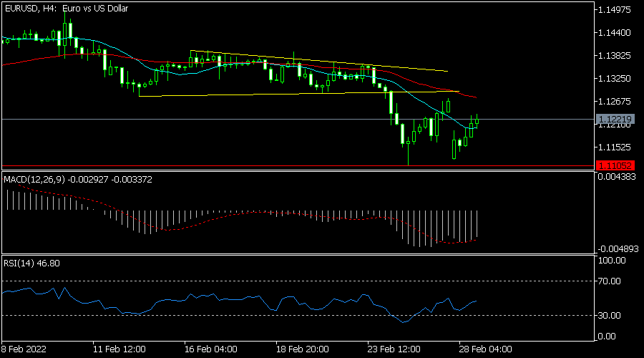The width and height of the screenshot is (644, 358).
Task: Click the 1.13250 price scale value
Action: point(615,78)
